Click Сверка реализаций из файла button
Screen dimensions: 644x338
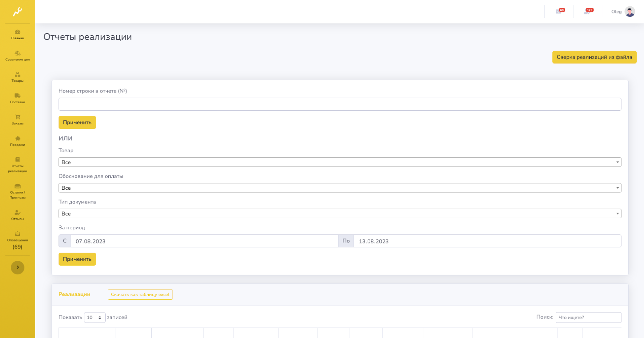[x=594, y=57]
